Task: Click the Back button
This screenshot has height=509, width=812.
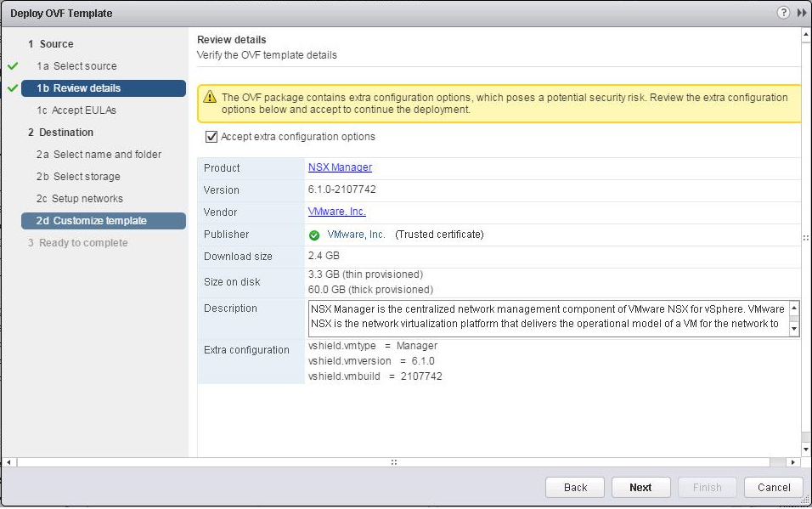Action: pyautogui.click(x=575, y=487)
